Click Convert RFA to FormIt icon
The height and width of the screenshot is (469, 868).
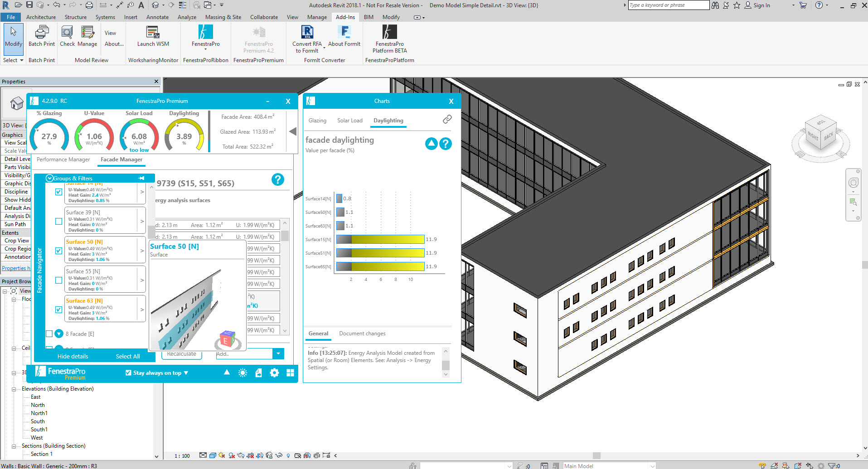pos(307,33)
